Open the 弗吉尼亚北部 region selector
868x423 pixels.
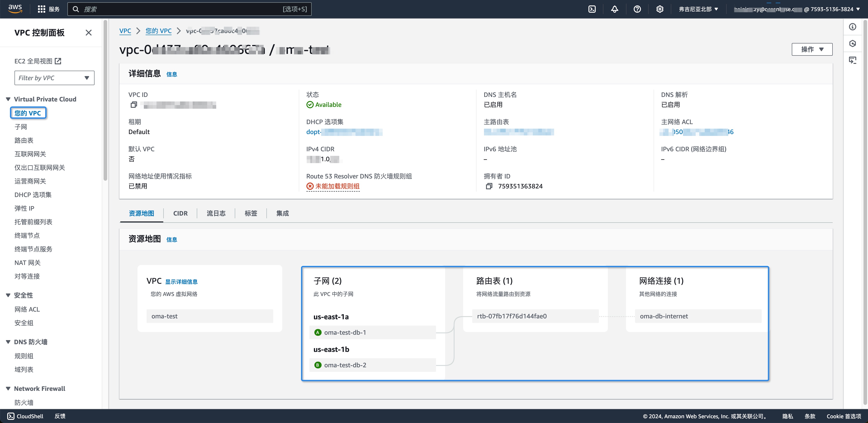pos(699,9)
